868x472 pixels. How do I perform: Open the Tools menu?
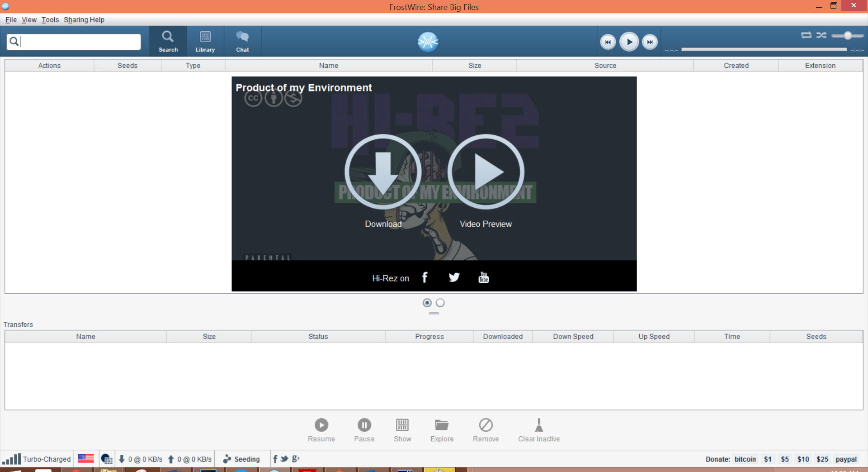(50, 20)
